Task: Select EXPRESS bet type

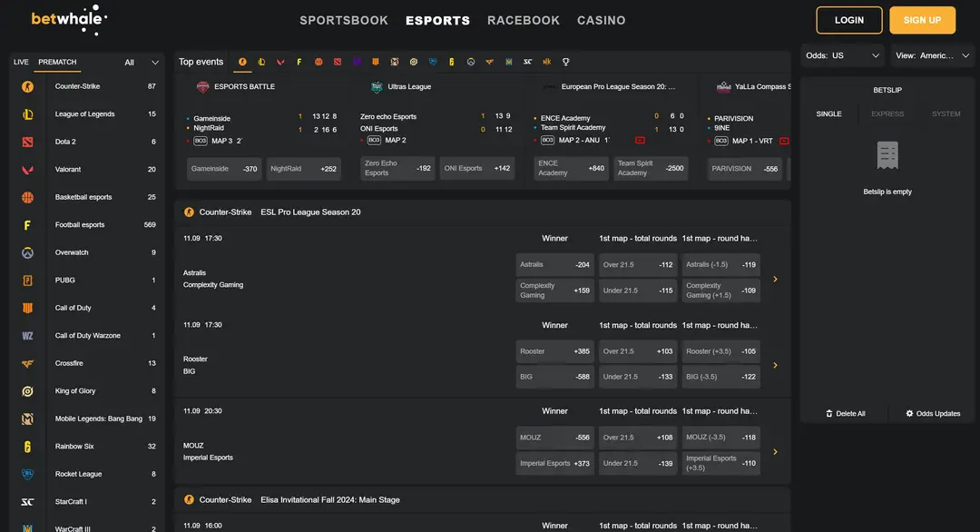Action: click(x=887, y=113)
